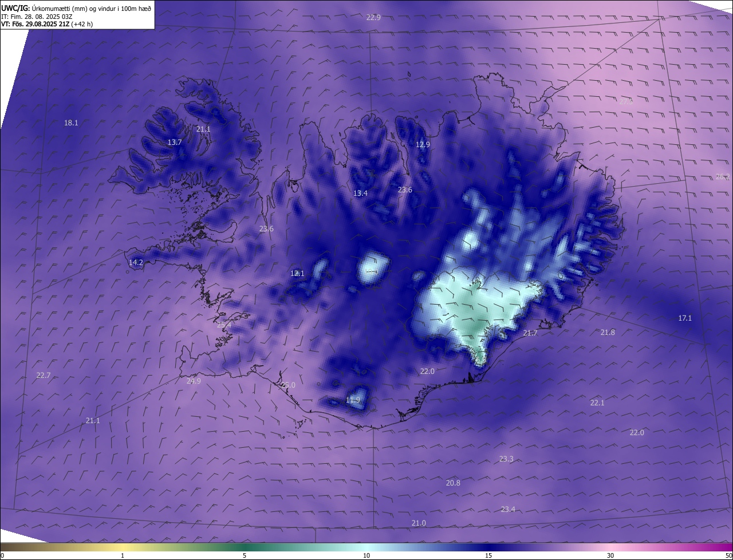Screen dimensions: 733x560
Task: Pick the 13.4 value label
Action: [360, 194]
